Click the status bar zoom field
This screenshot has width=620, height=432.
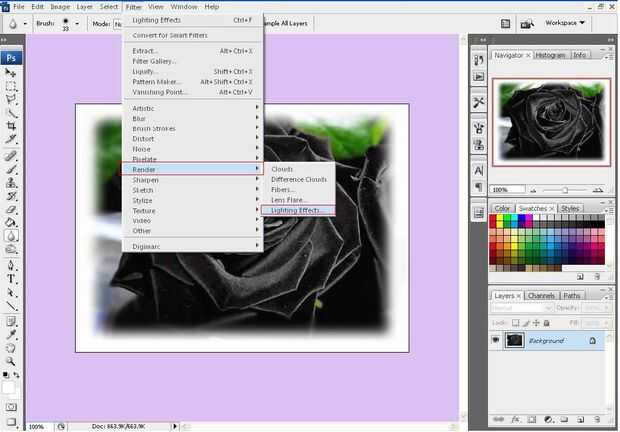tap(40, 427)
